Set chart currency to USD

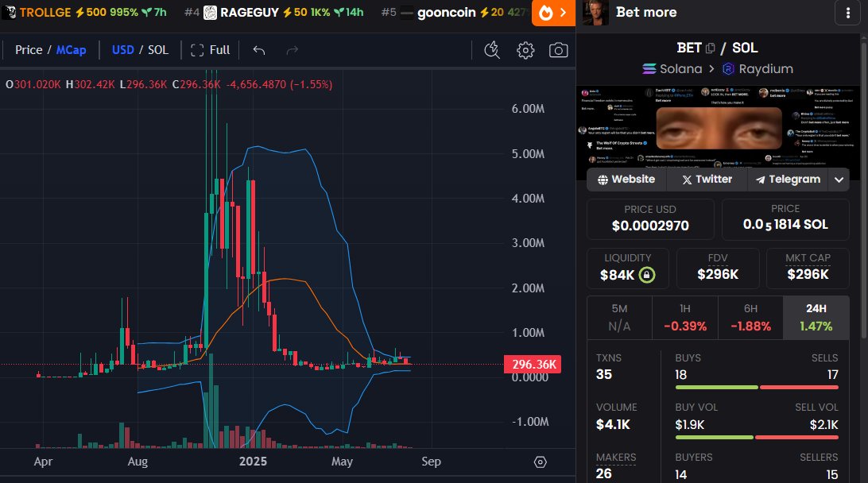[123, 50]
